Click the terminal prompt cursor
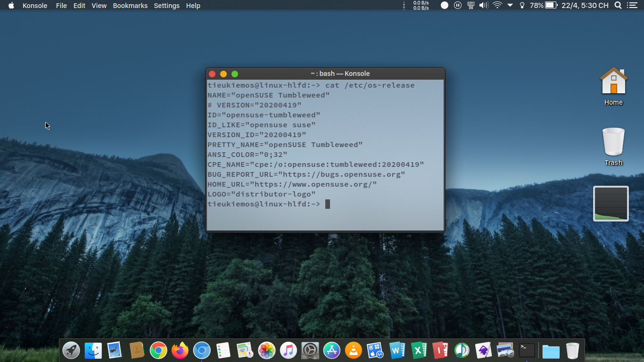This screenshot has width=644, height=362. click(328, 204)
